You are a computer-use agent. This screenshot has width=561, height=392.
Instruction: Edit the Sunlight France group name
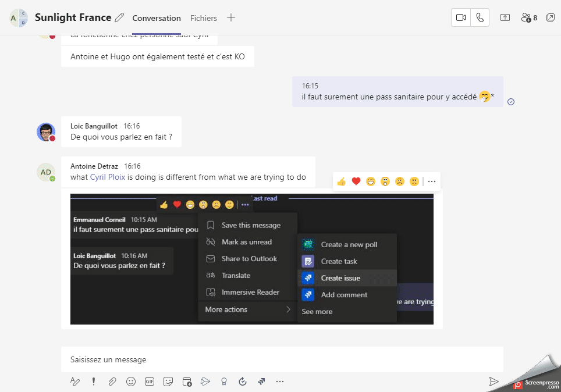[119, 17]
